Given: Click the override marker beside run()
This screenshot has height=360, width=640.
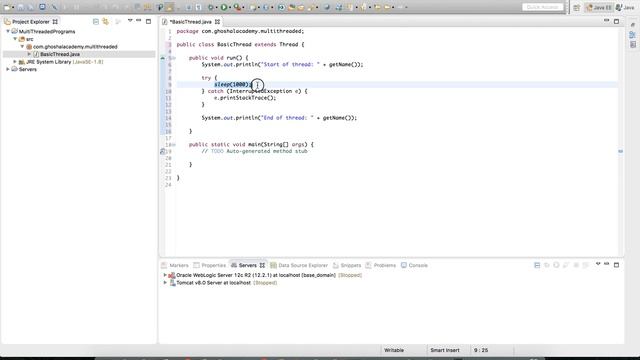Looking at the screenshot, I should point(163,58).
